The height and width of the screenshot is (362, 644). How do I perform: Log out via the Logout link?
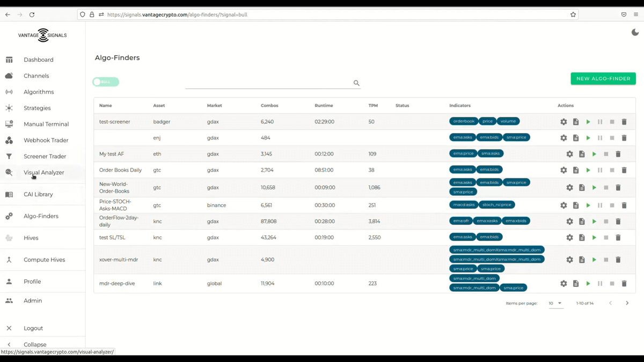[x=33, y=328]
